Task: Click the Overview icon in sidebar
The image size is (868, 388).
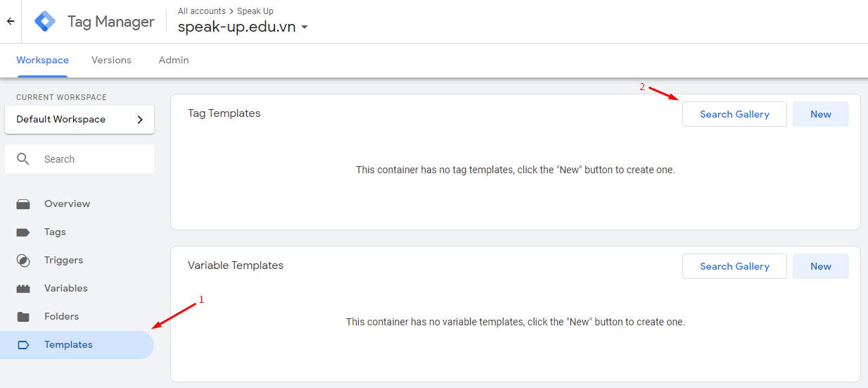Action: pos(23,204)
